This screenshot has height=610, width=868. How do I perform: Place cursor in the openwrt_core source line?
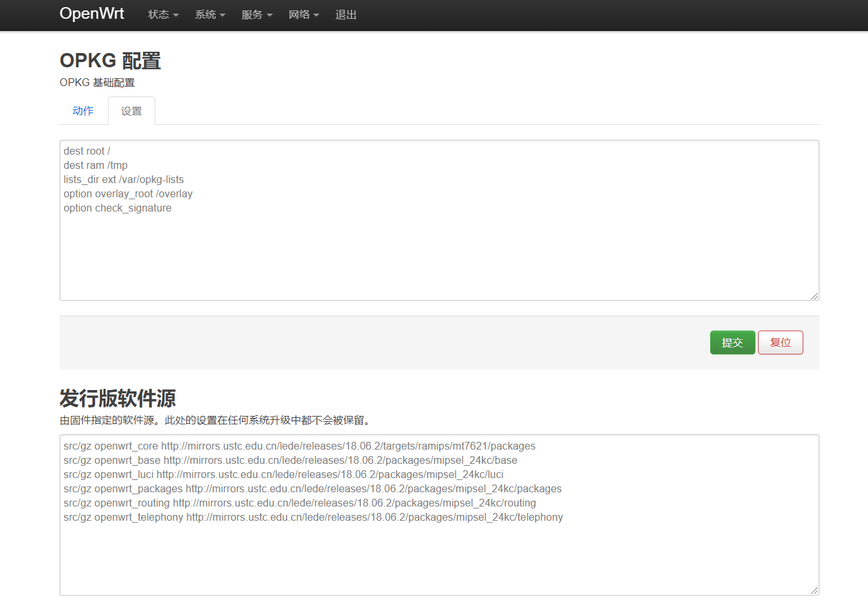point(299,446)
